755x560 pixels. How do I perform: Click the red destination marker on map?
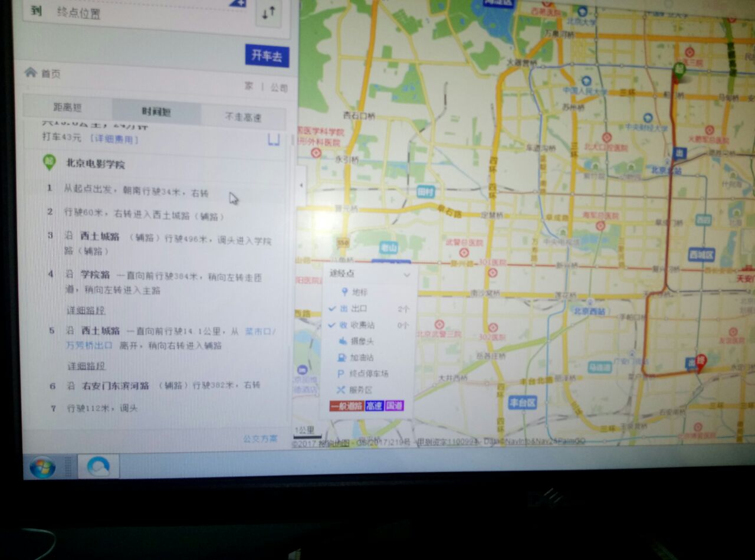click(701, 362)
